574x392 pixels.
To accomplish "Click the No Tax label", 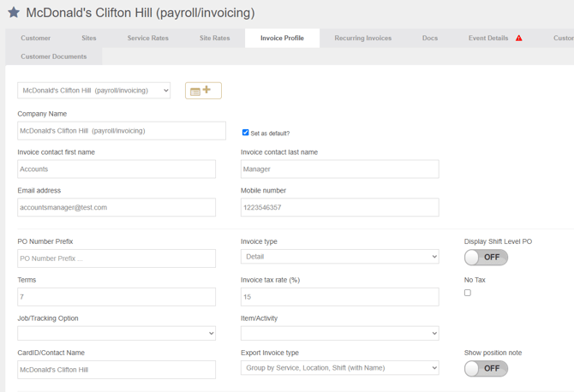I will click(475, 280).
